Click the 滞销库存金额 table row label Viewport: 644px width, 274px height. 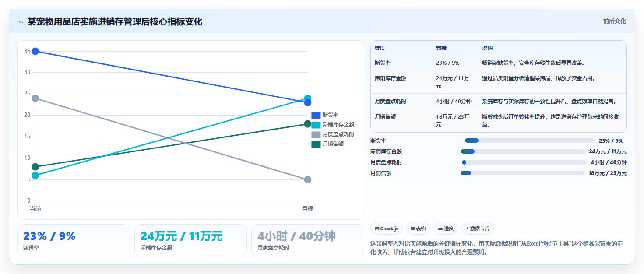click(391, 78)
